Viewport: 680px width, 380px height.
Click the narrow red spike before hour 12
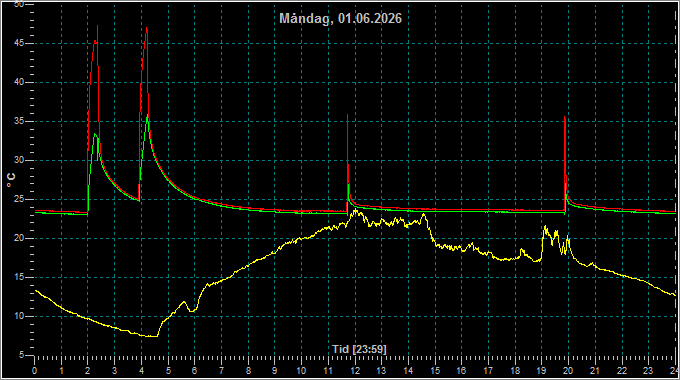347,115
